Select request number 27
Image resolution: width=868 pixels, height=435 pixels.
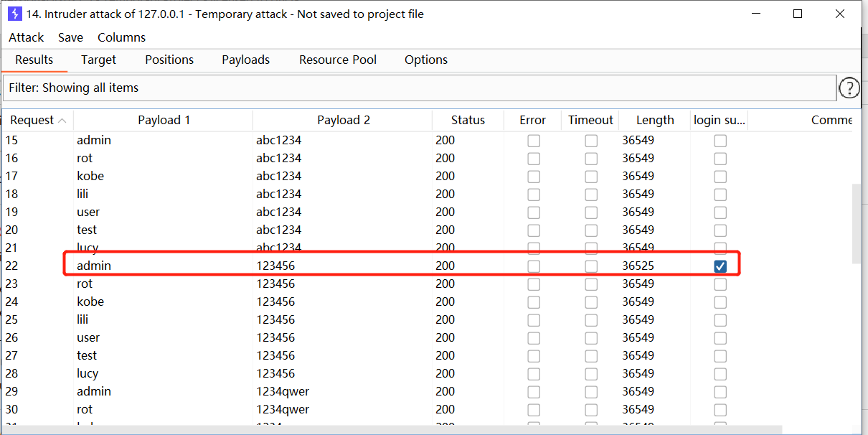click(11, 355)
